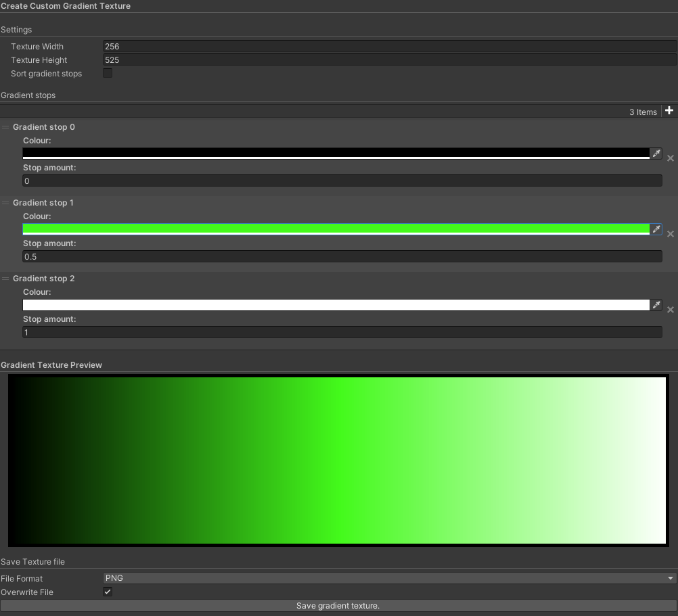Click the Gradient stops section heading

tap(28, 95)
